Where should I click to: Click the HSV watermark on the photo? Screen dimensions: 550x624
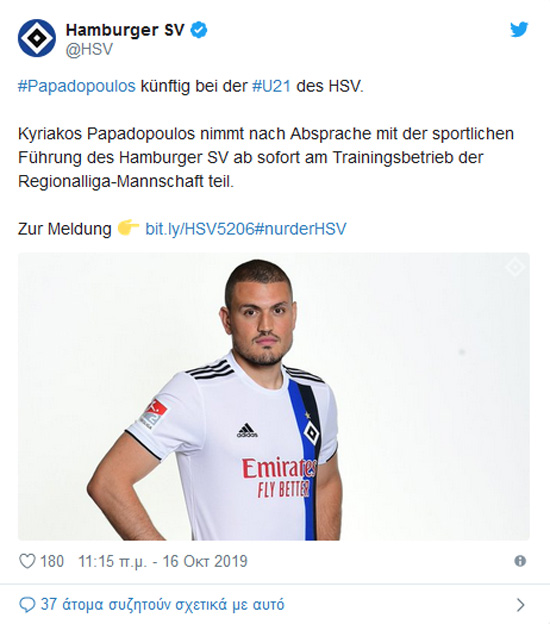click(x=515, y=267)
